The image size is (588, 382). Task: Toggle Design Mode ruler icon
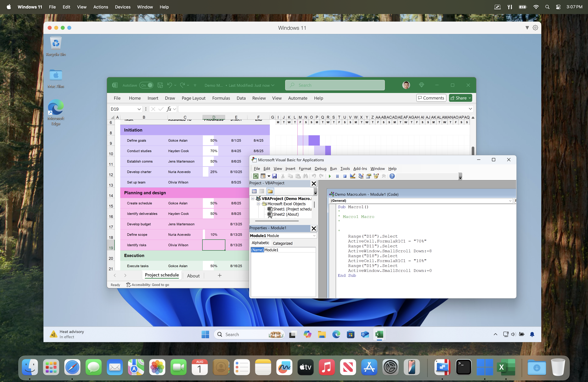[352, 176]
